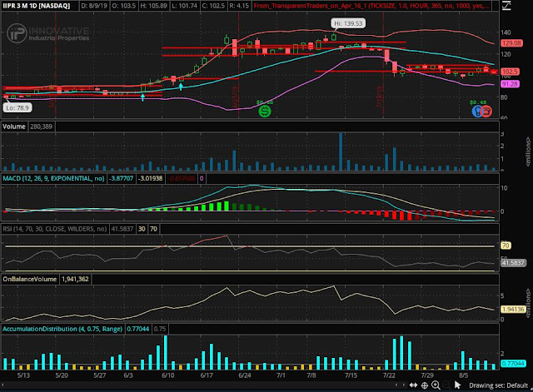Click the MACD (12, 26, 9, EXPONENTIAL) study label
The width and height of the screenshot is (533, 392).
pyautogui.click(x=53, y=178)
